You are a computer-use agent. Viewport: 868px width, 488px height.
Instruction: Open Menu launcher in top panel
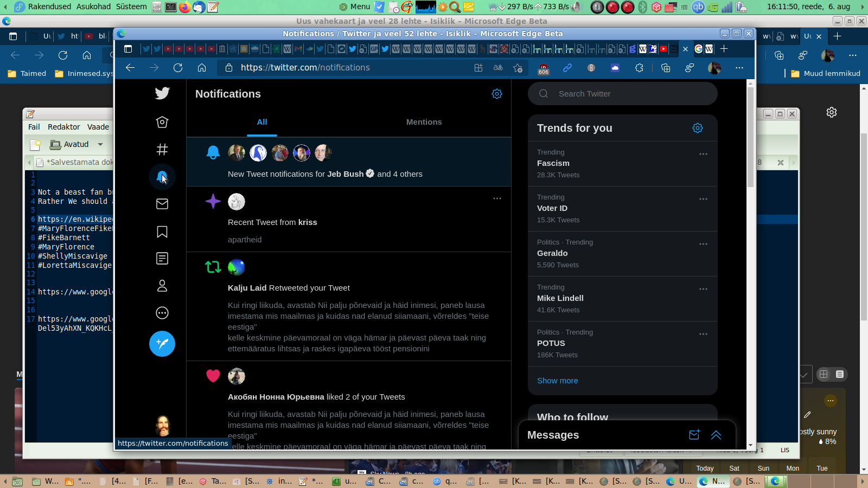point(355,7)
